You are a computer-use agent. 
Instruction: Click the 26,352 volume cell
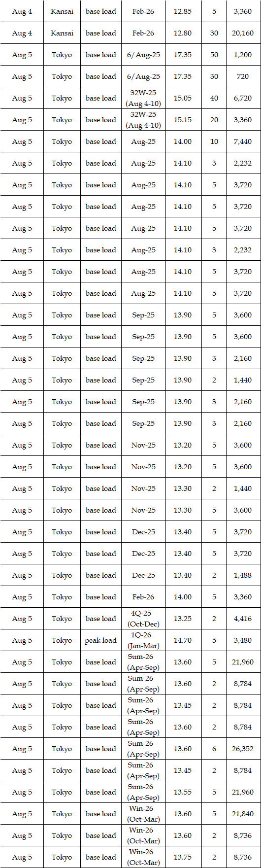click(243, 749)
